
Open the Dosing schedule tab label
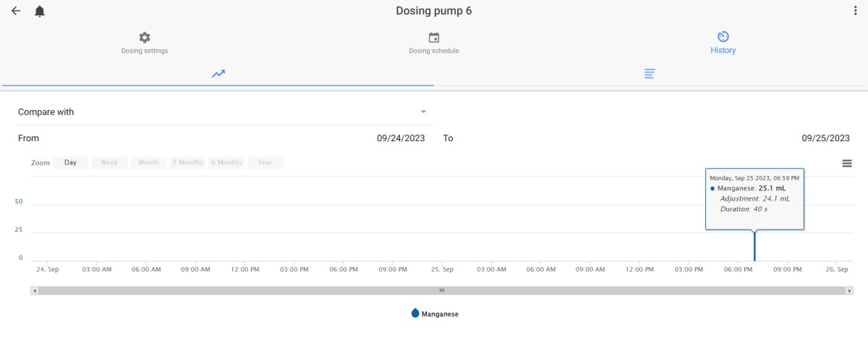(434, 51)
